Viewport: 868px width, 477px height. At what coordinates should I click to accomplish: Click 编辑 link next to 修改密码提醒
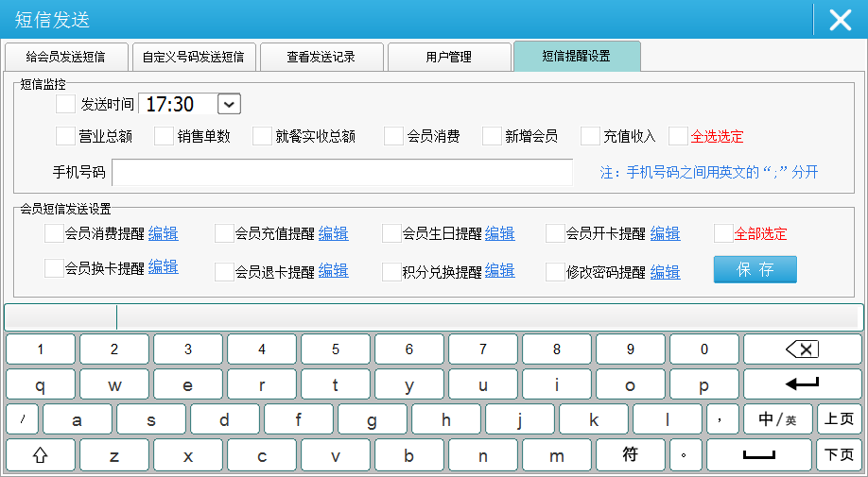click(665, 272)
